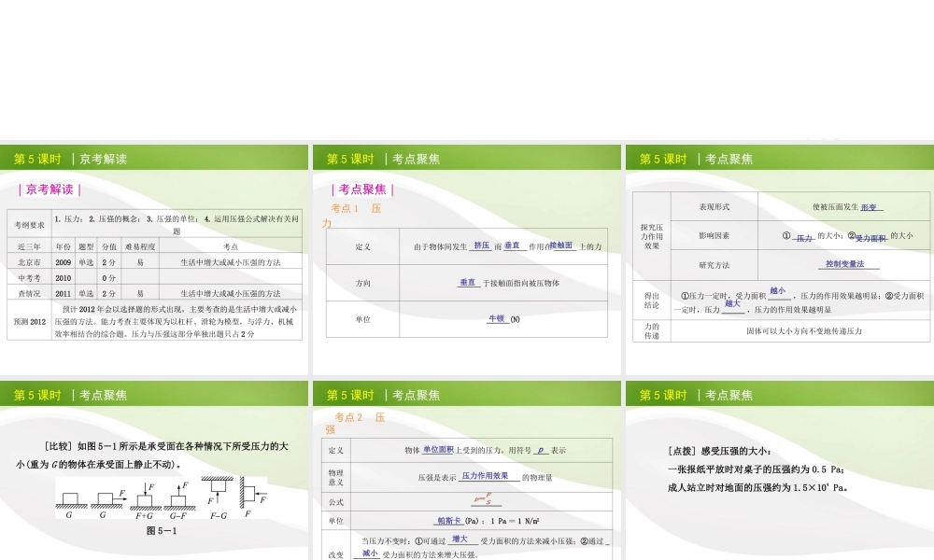
Task: Click the pink ｜考点聚焦｜ section heading
Action: (363, 189)
